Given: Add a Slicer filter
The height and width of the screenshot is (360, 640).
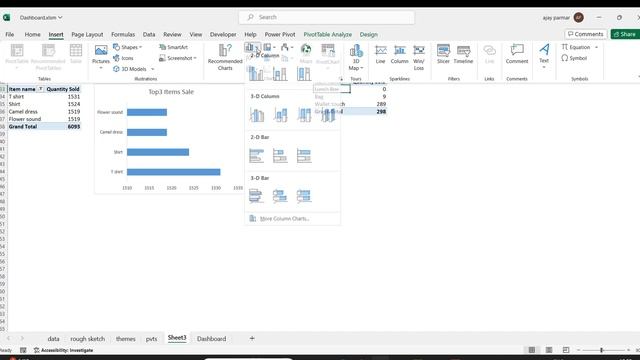Looking at the screenshot, I should (443, 55).
